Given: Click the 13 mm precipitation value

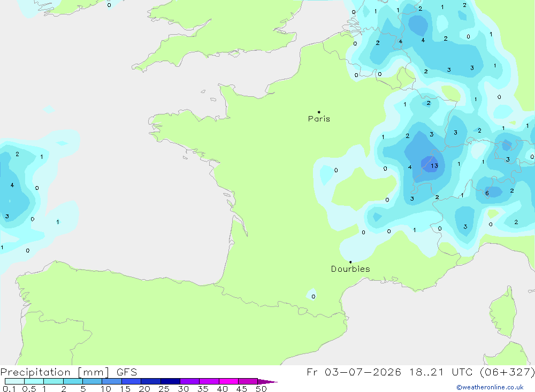Looking at the screenshot, I should (434, 166).
